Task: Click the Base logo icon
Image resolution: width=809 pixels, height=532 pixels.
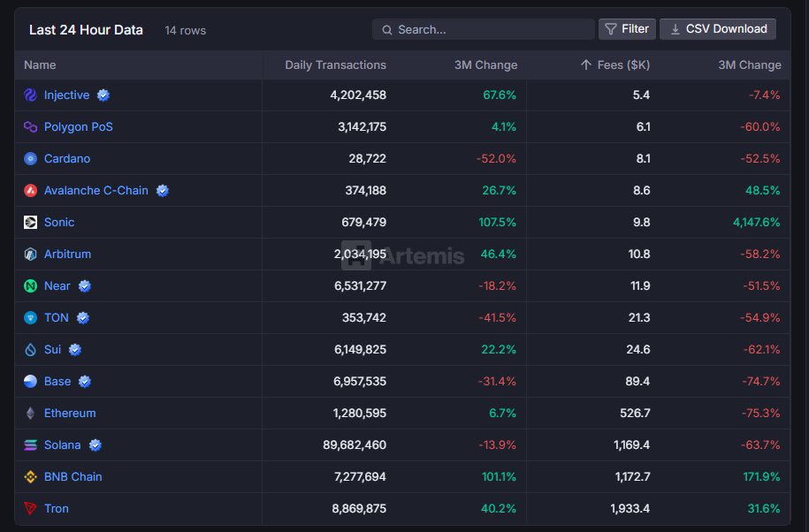Action: pos(30,382)
